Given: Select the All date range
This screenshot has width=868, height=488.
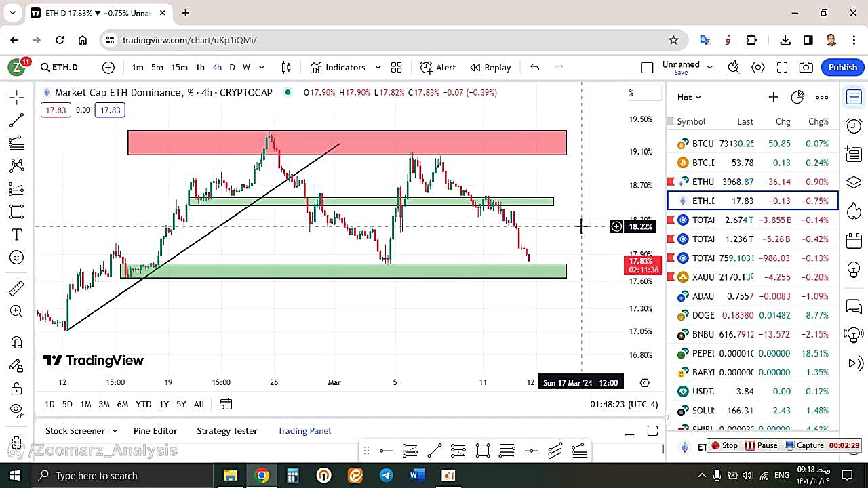Looking at the screenshot, I should (x=199, y=404).
